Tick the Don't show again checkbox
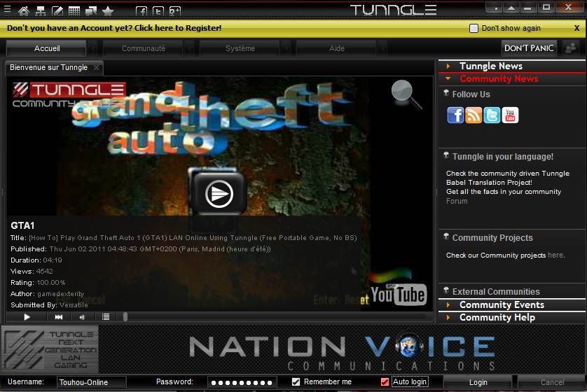 [x=474, y=28]
